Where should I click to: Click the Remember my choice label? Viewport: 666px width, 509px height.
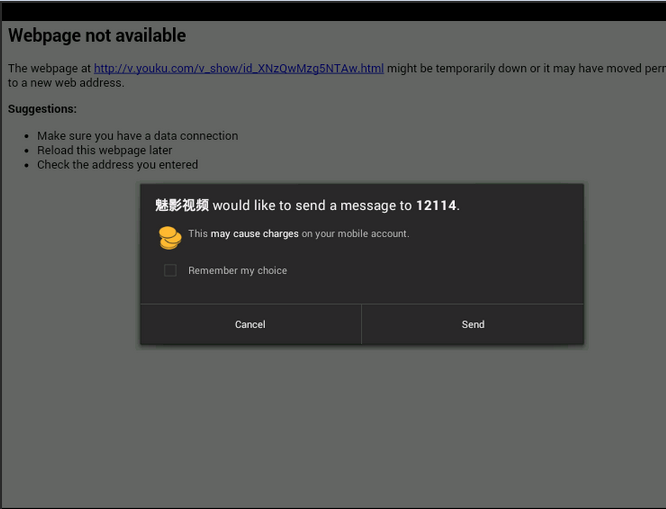click(x=237, y=271)
